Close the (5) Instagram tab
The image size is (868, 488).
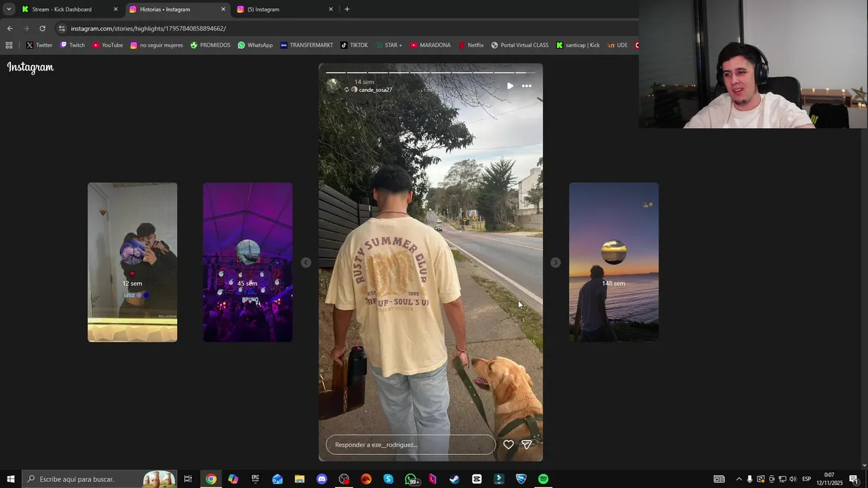[331, 9]
